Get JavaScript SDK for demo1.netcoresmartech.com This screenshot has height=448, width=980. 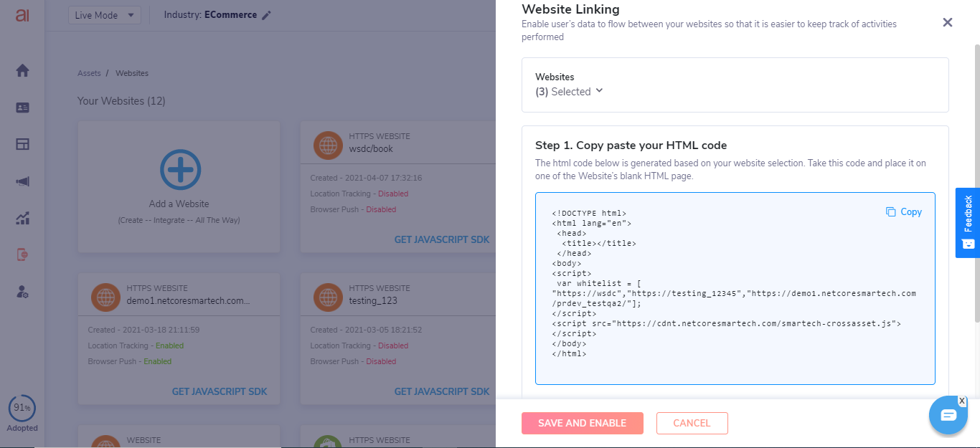coord(220,391)
